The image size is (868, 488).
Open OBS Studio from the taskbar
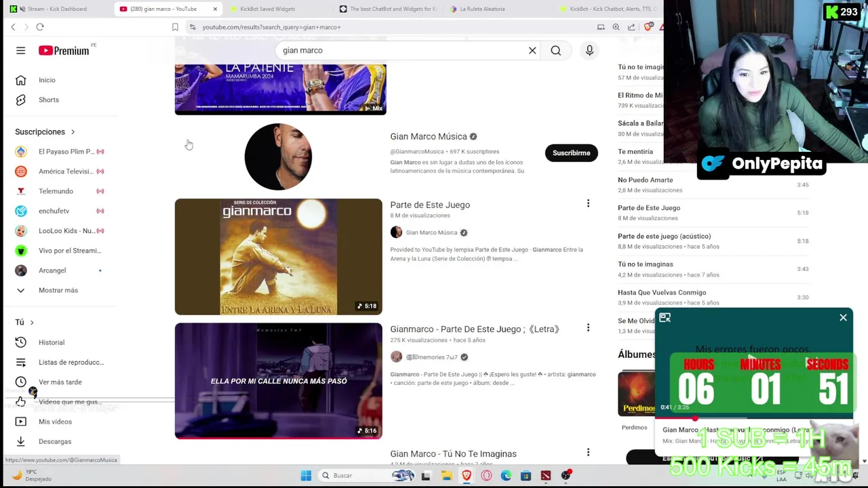coord(566,475)
